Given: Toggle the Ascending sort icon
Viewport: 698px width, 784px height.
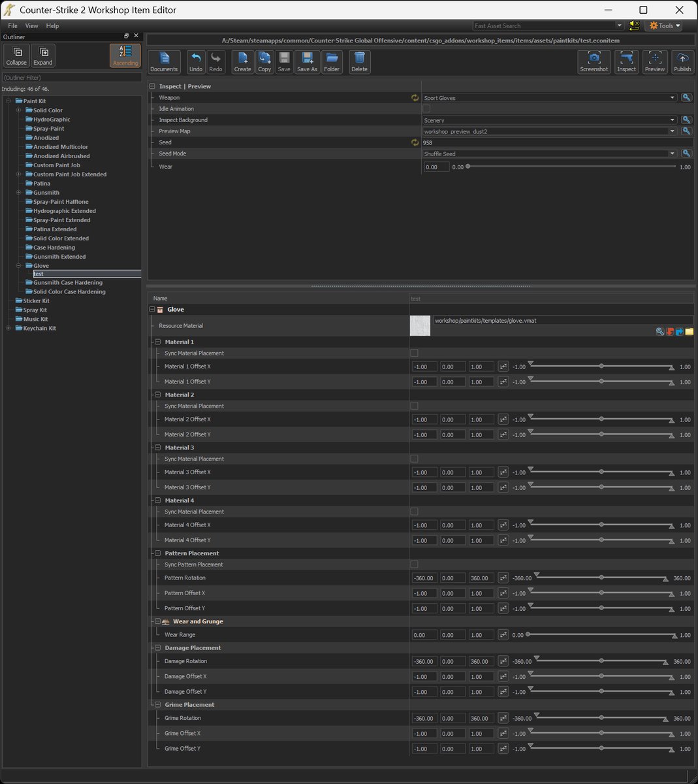Looking at the screenshot, I should [125, 56].
